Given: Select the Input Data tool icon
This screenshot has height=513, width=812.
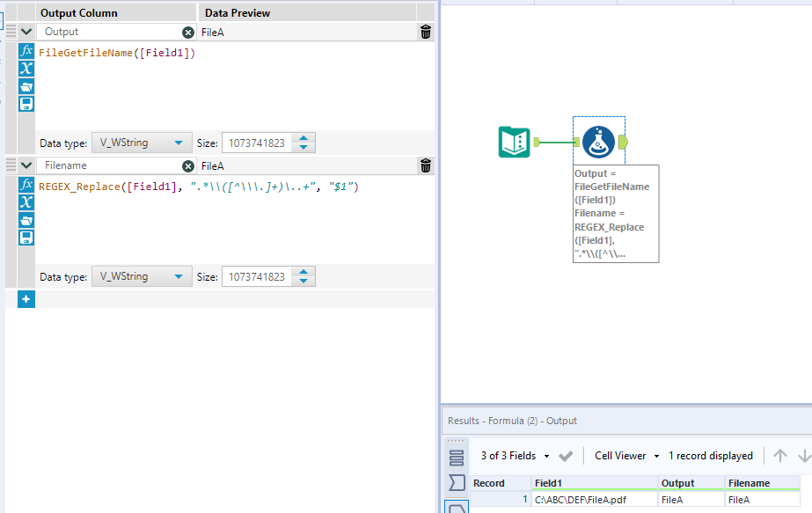Looking at the screenshot, I should 513,141.
